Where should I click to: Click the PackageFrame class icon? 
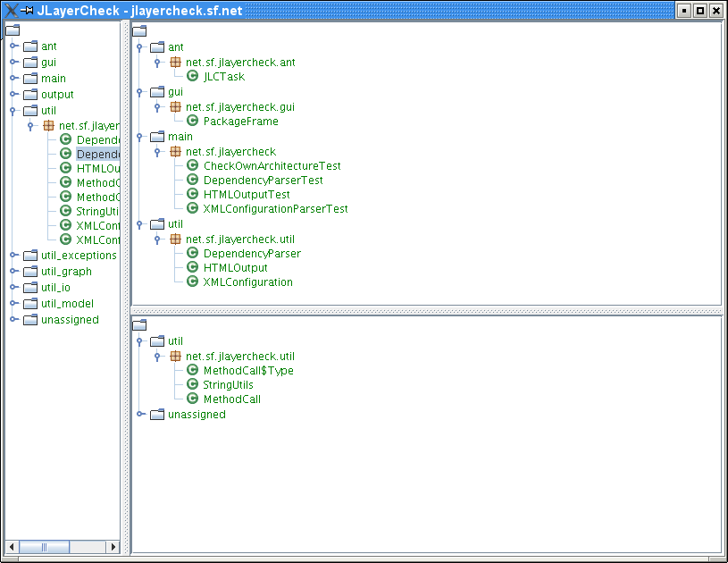(193, 121)
